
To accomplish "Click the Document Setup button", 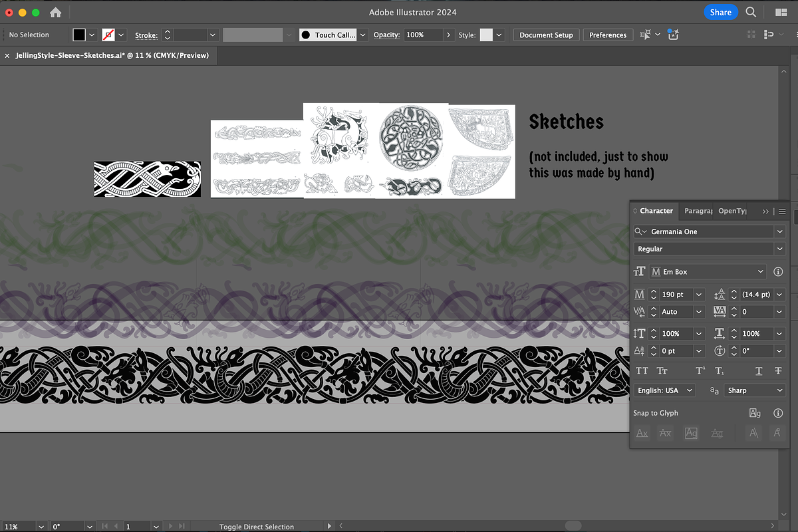I will click(546, 35).
